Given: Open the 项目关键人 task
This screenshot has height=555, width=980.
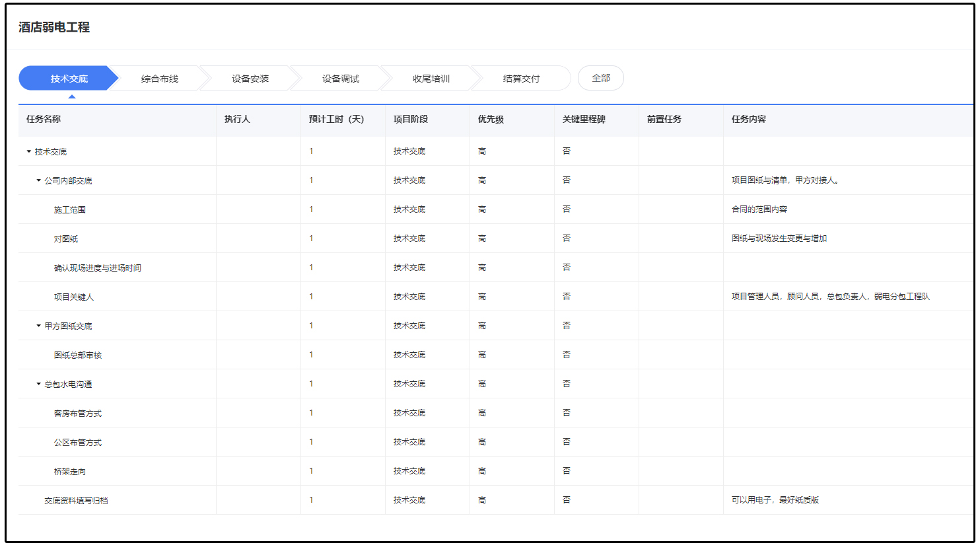Looking at the screenshot, I should [74, 297].
